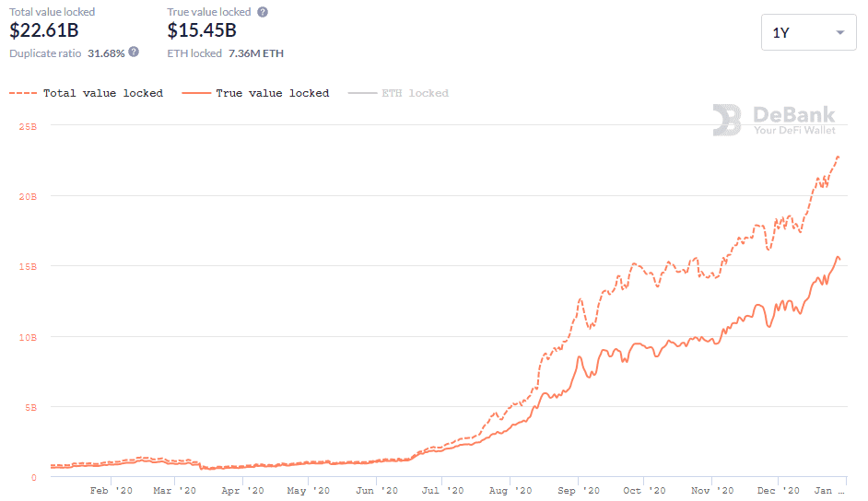Click the $15.45B true value figure
This screenshot has height=501, width=868.
coord(202,29)
